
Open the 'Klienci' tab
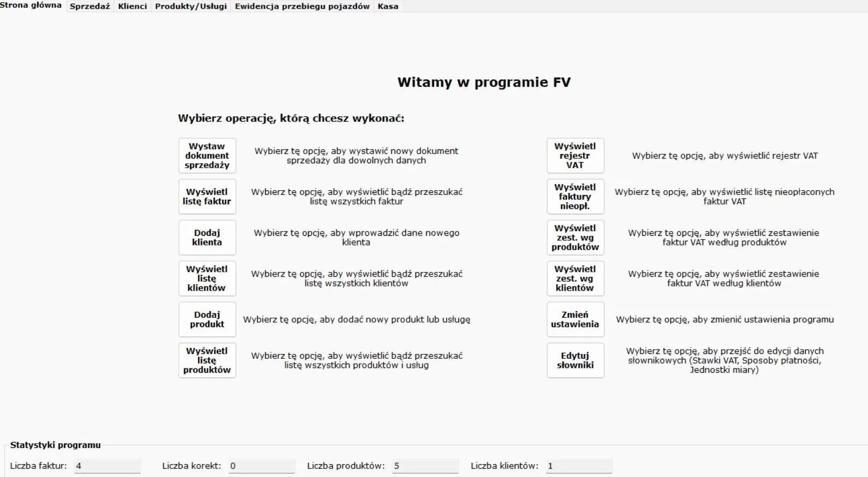pyautogui.click(x=132, y=6)
